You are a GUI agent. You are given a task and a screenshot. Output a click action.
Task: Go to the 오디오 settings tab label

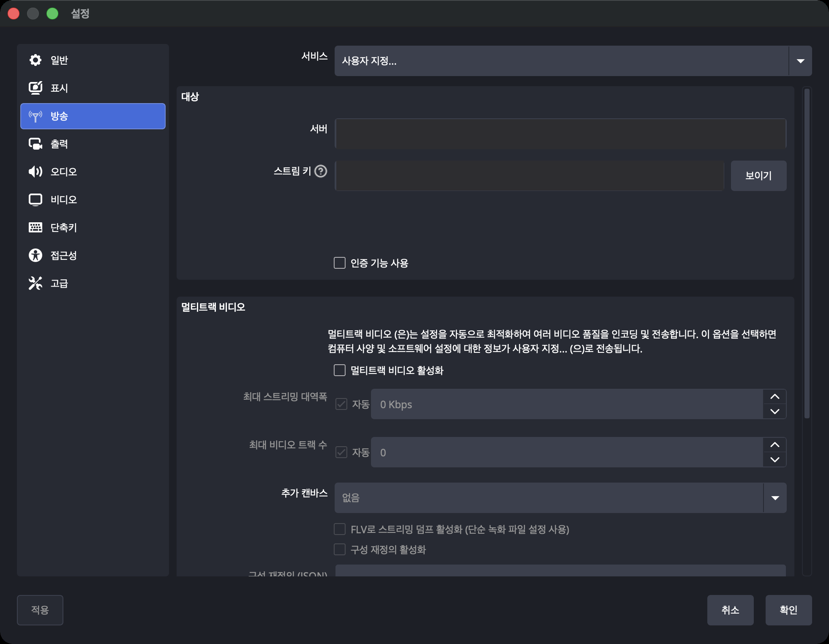point(64,172)
